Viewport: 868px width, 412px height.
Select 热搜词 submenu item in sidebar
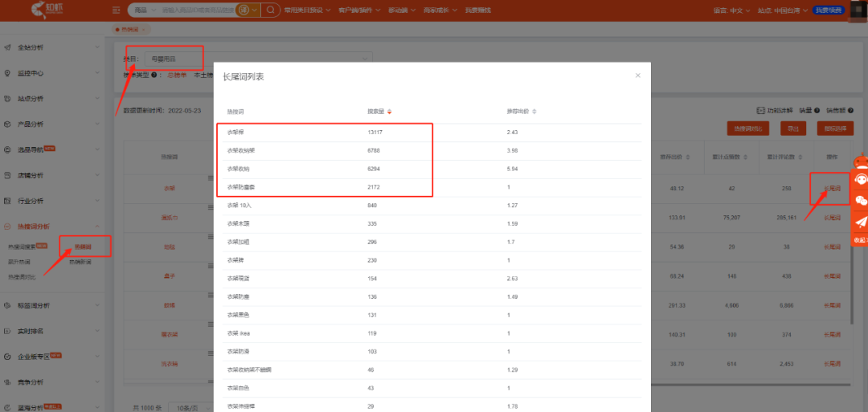(x=83, y=247)
